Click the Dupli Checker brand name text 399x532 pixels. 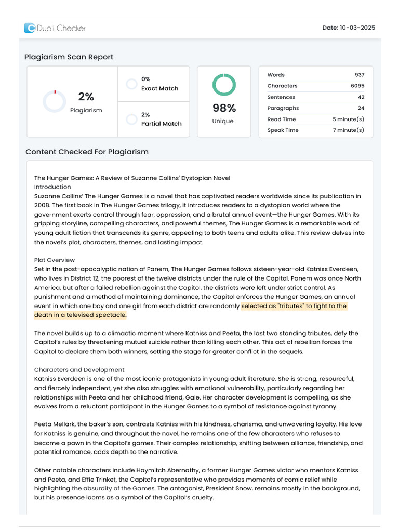(61, 28)
